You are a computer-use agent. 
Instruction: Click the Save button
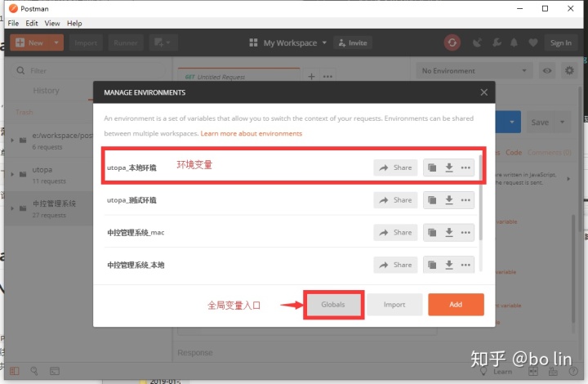[540, 123]
